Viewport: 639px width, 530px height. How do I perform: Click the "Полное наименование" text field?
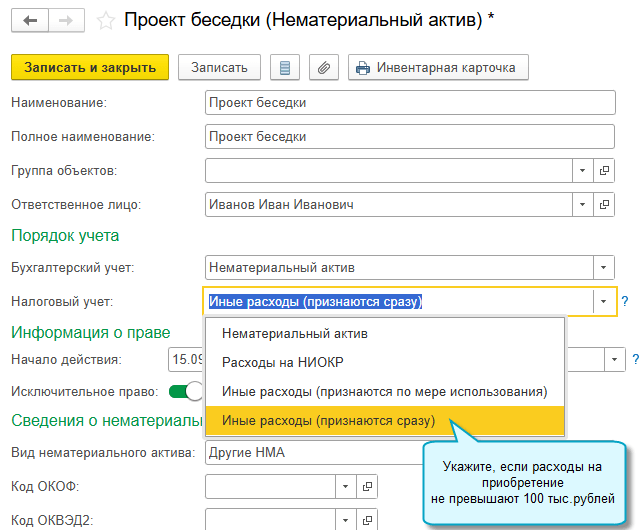coord(408,136)
